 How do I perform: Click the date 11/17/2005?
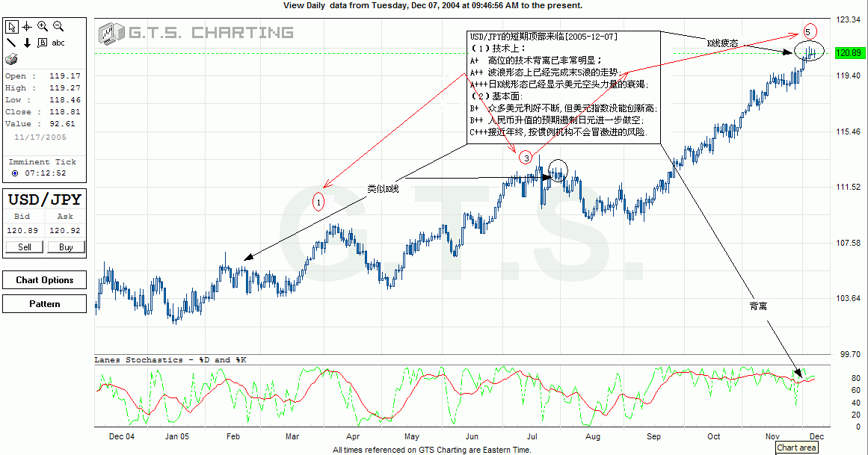tap(40, 137)
